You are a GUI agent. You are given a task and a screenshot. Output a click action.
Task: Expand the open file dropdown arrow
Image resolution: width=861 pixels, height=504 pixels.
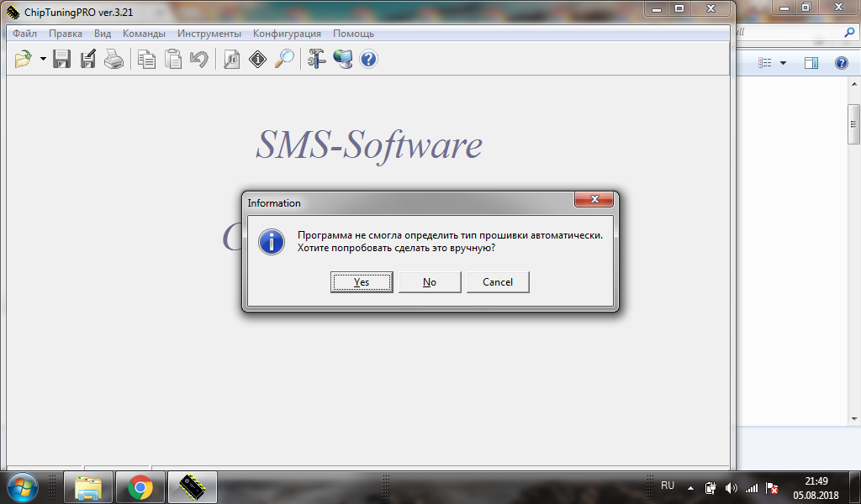click(43, 60)
